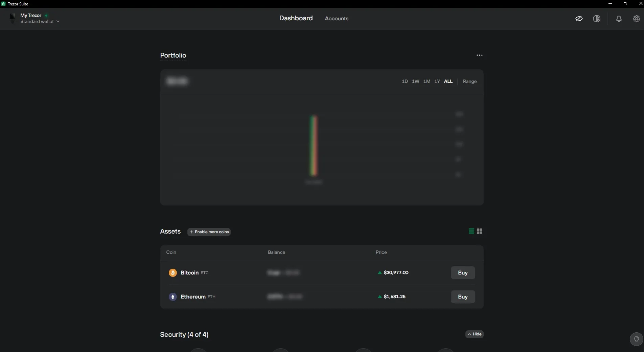
Task: Open the custom Range picker
Action: [x=469, y=81]
